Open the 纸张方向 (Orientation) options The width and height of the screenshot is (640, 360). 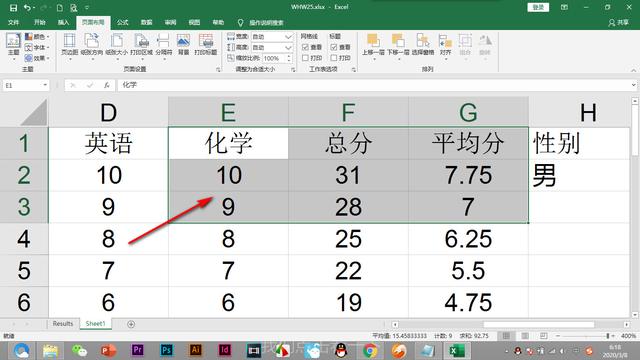pyautogui.click(x=92, y=46)
